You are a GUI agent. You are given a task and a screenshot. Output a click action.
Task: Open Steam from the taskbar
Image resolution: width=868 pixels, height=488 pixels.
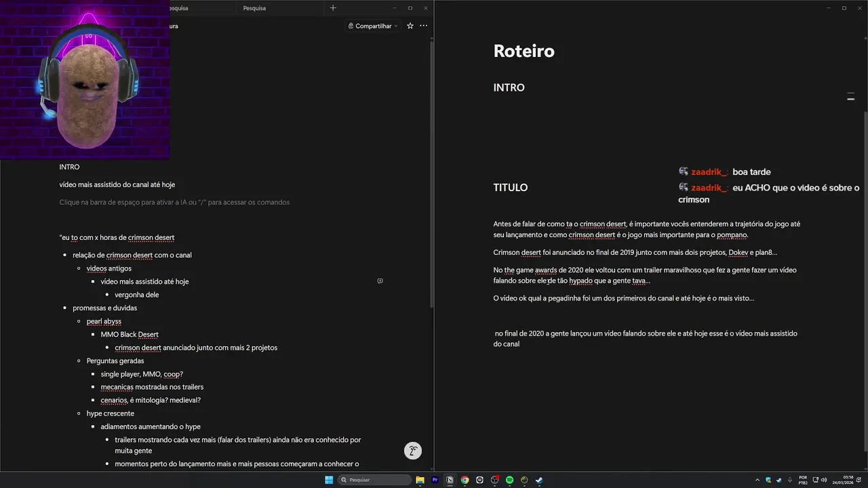point(539,480)
